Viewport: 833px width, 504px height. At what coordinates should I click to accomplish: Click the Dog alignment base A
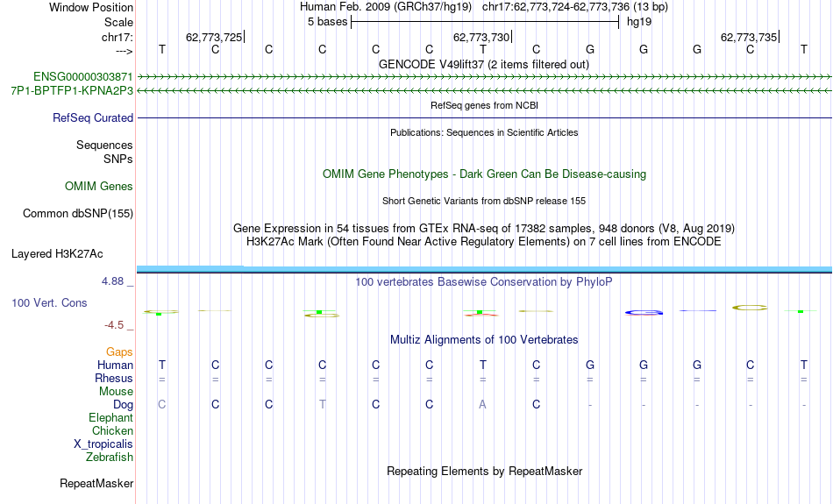click(482, 405)
